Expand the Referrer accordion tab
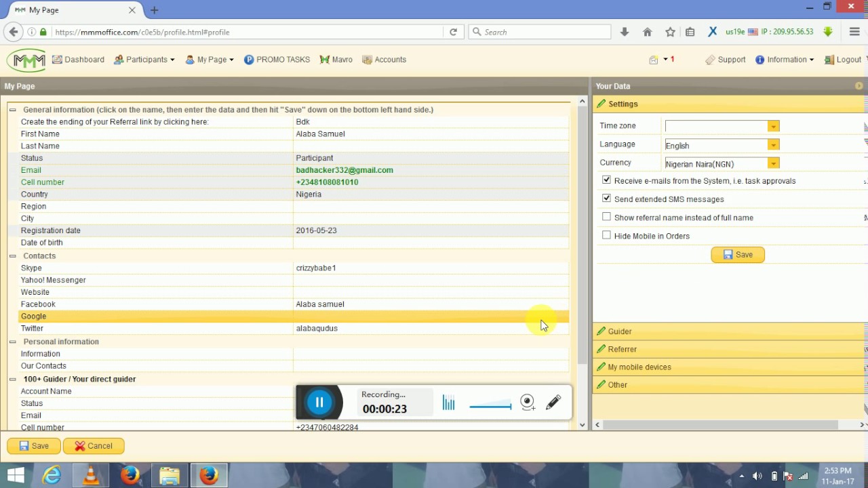The image size is (868, 488). pyautogui.click(x=730, y=349)
